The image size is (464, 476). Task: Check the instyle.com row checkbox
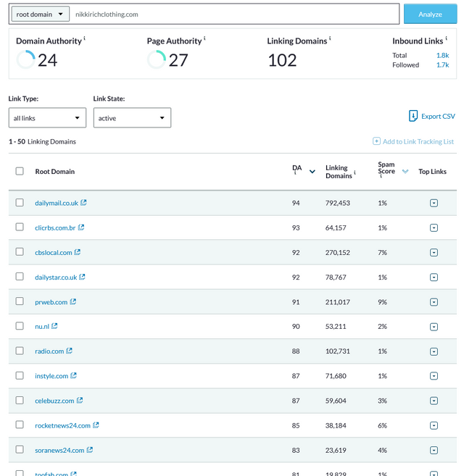(x=20, y=376)
